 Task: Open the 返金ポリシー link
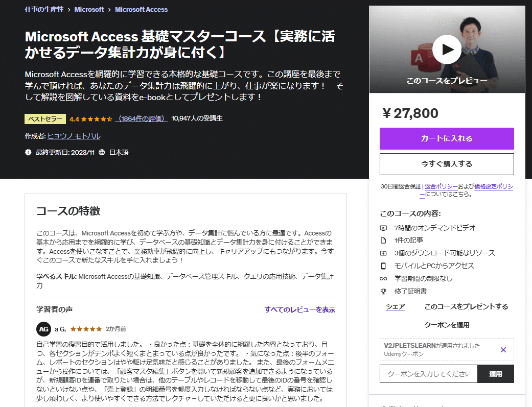(441, 186)
